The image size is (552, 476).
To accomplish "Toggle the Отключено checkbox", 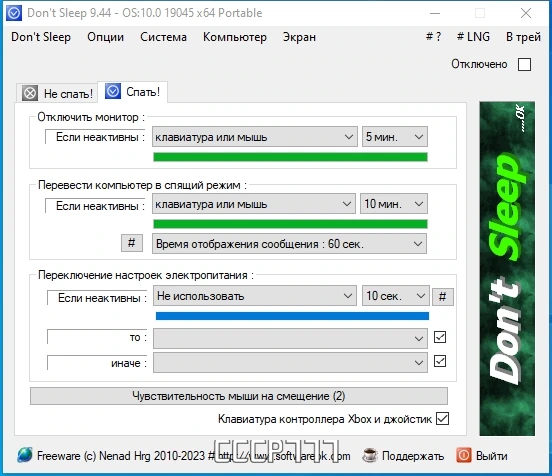I will (524, 64).
